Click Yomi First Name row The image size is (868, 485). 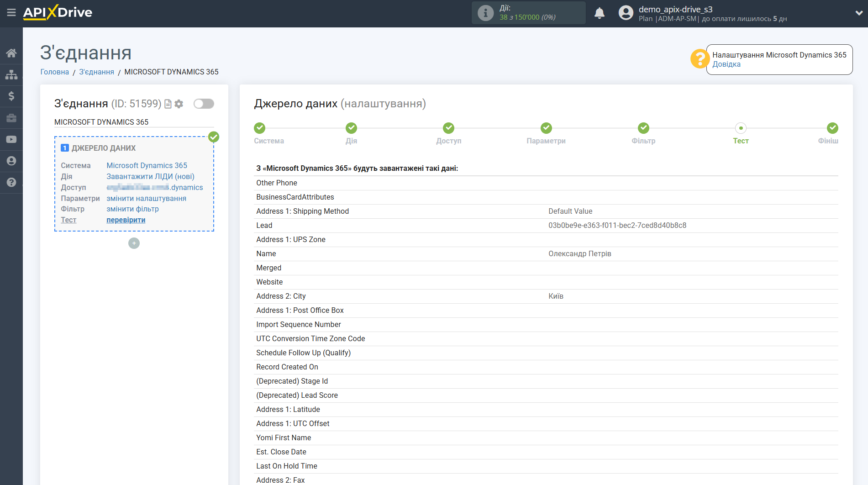546,438
